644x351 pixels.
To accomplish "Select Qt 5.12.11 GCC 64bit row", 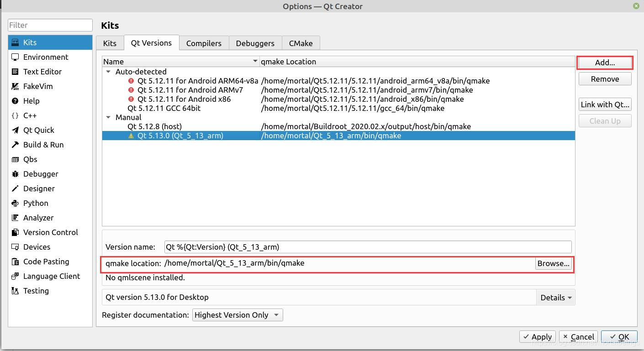I will (x=338, y=108).
